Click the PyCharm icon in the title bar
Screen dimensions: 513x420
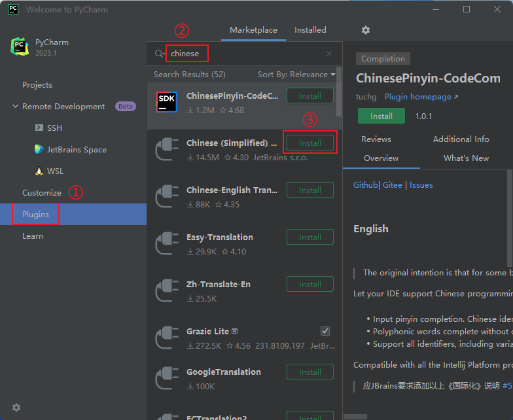click(x=13, y=9)
